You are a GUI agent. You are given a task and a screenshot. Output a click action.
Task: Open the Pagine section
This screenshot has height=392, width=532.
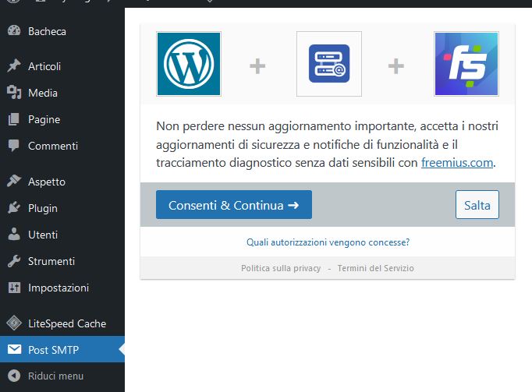[x=62, y=119]
